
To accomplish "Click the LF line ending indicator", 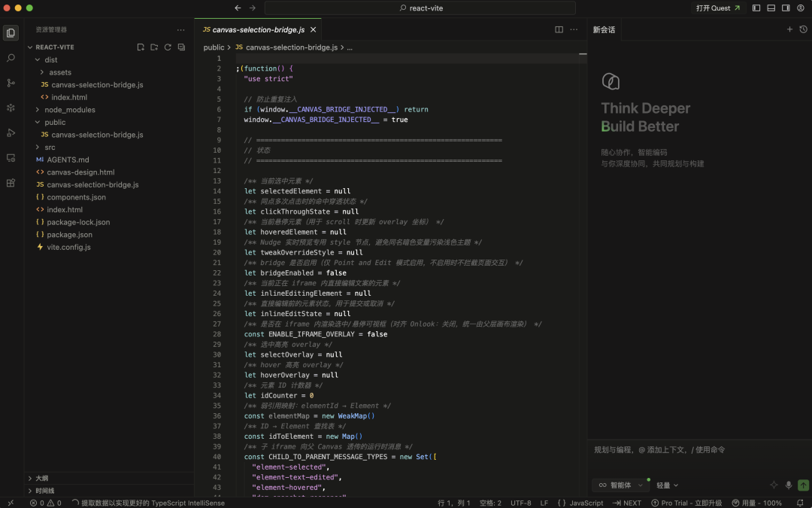I will tap(544, 503).
